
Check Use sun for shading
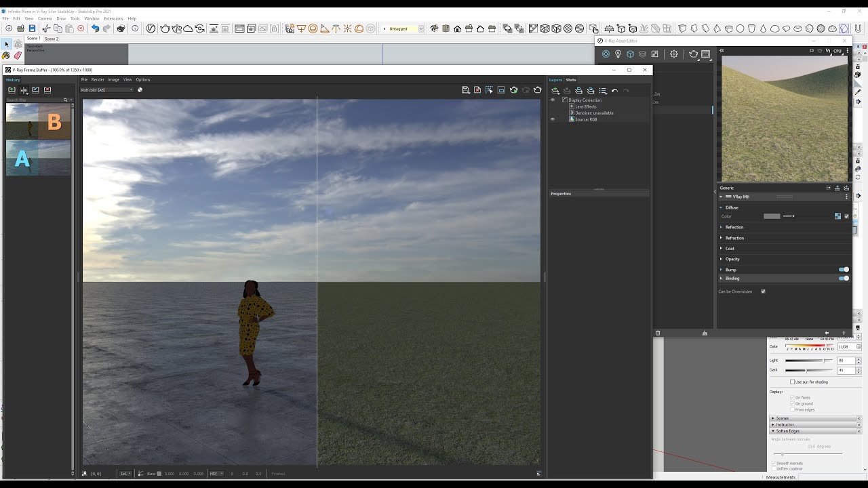point(792,382)
